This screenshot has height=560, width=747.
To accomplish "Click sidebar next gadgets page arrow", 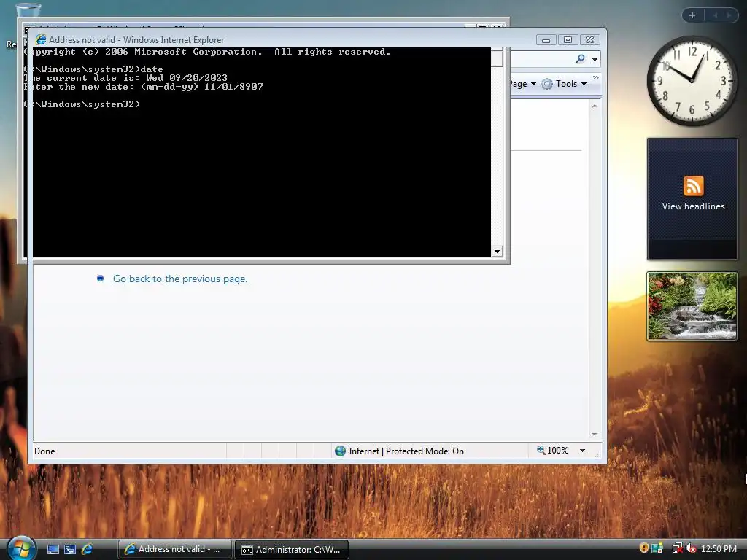I will [x=729, y=15].
